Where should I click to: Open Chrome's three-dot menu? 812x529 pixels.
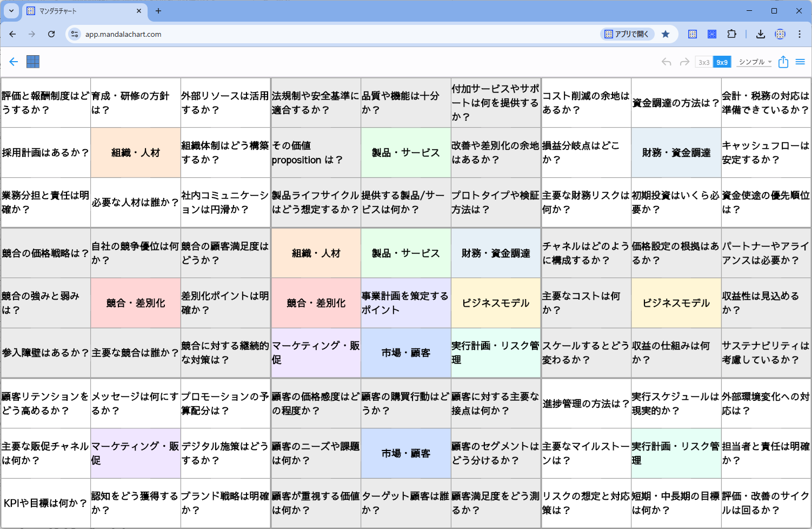click(800, 34)
